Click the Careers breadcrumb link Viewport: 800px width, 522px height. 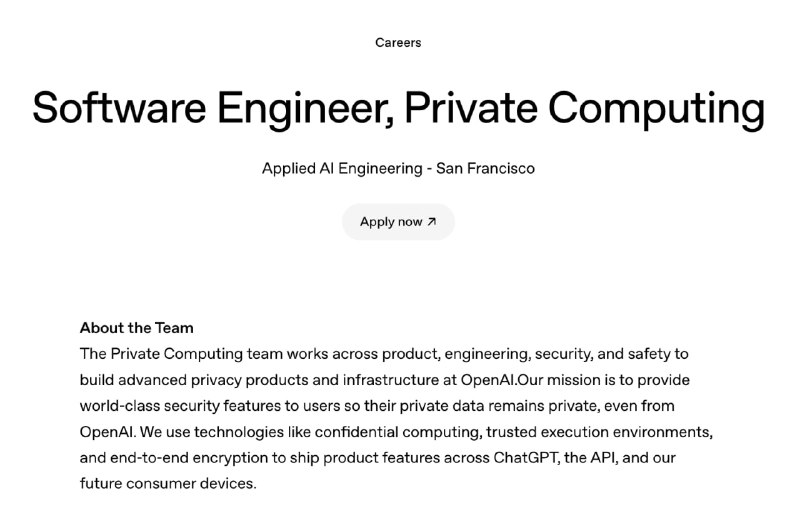click(x=398, y=42)
